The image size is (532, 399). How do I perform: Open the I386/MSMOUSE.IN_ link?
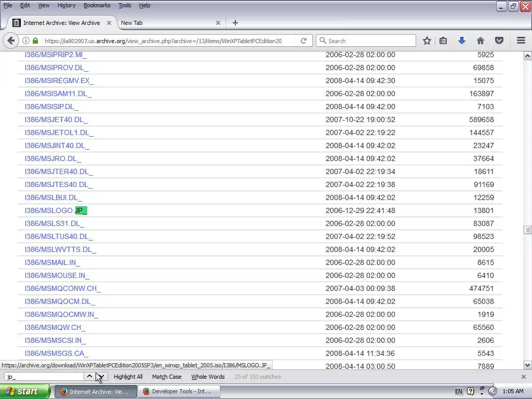point(57,275)
